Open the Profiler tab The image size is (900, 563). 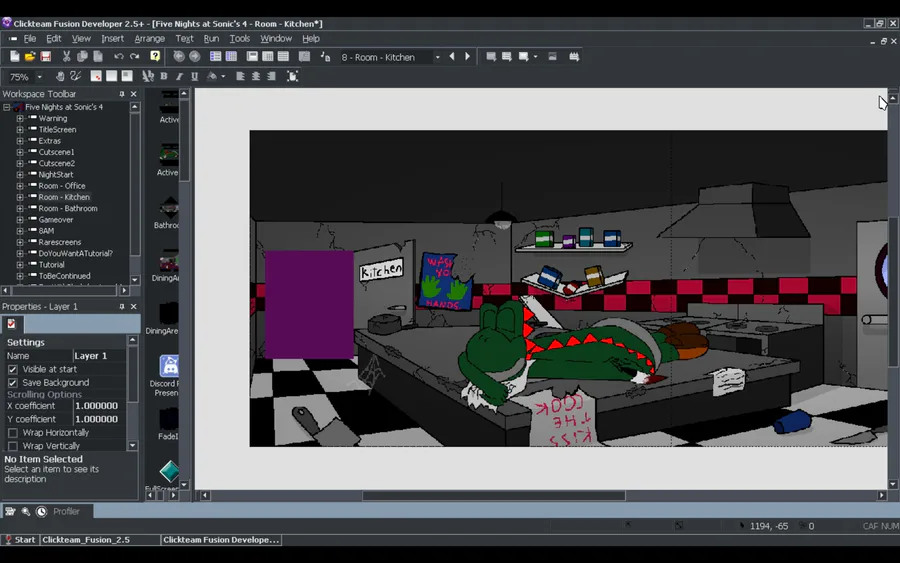pyautogui.click(x=66, y=511)
